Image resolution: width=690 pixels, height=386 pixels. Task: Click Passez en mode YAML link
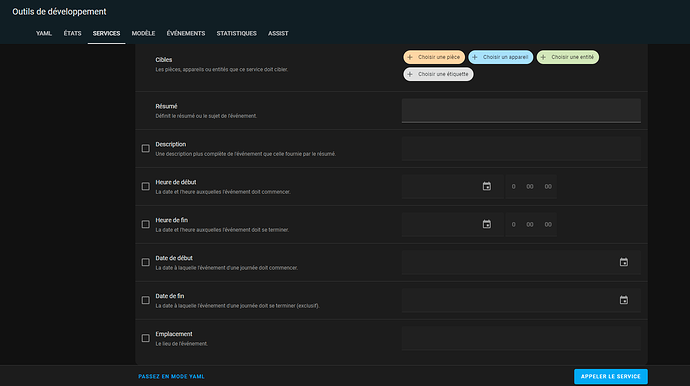(171, 377)
